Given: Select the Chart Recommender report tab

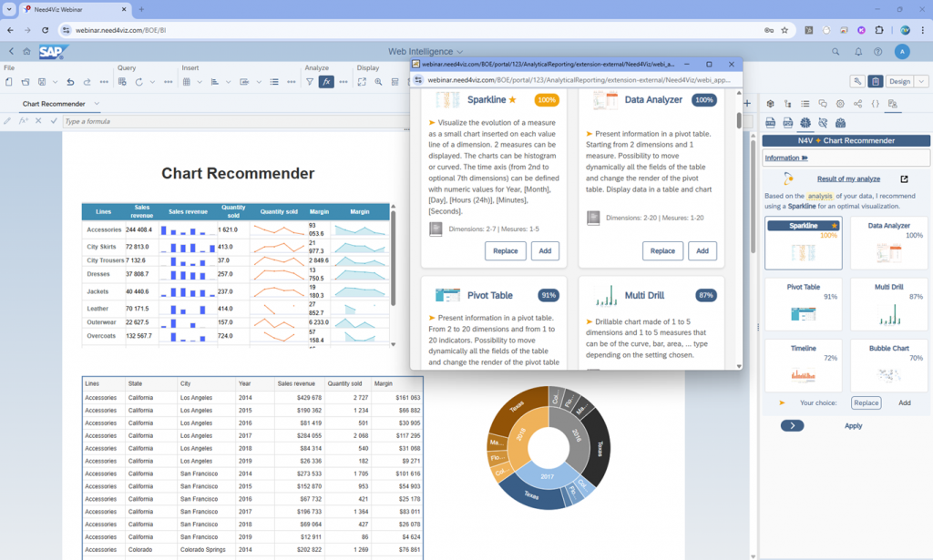Looking at the screenshot, I should click(54, 104).
